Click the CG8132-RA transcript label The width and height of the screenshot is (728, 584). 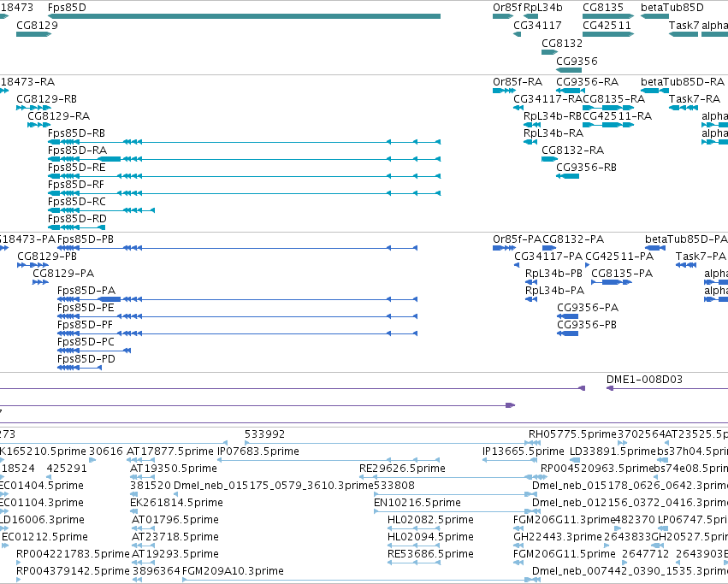click(x=572, y=150)
